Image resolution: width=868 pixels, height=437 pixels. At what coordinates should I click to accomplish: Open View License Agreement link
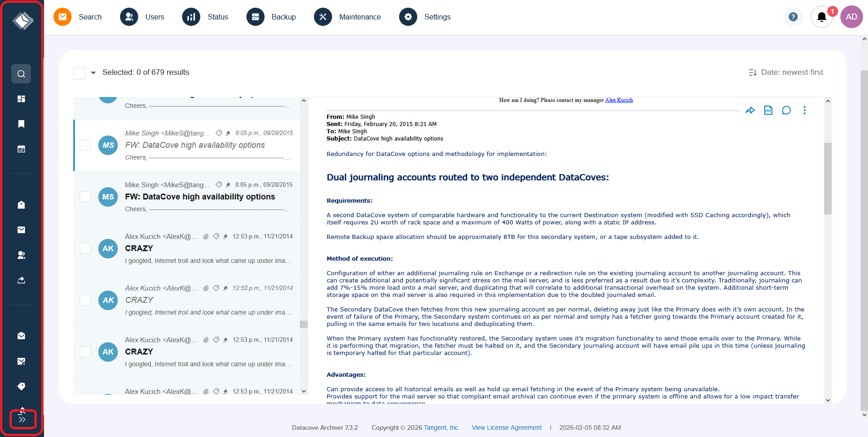[x=506, y=427]
